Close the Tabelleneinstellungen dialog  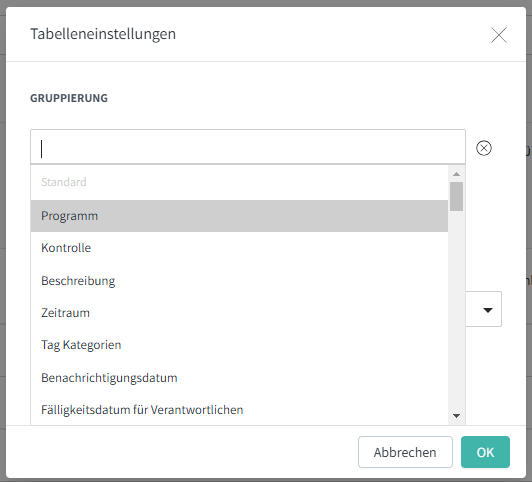pyautogui.click(x=498, y=35)
